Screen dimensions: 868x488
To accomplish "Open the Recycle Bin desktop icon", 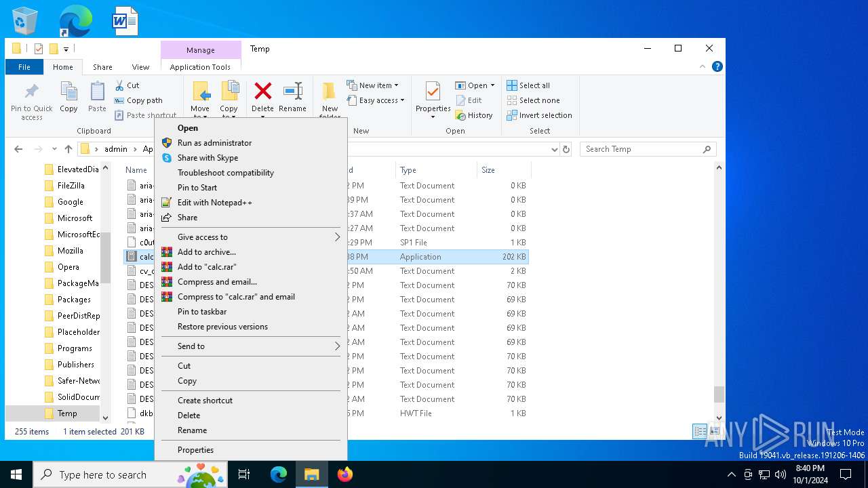I will pos(25,21).
